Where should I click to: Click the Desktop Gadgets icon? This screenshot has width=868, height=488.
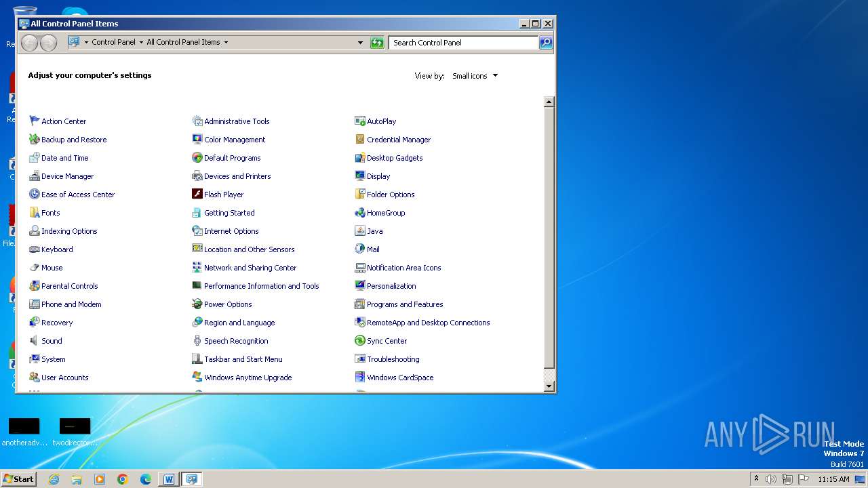point(360,157)
